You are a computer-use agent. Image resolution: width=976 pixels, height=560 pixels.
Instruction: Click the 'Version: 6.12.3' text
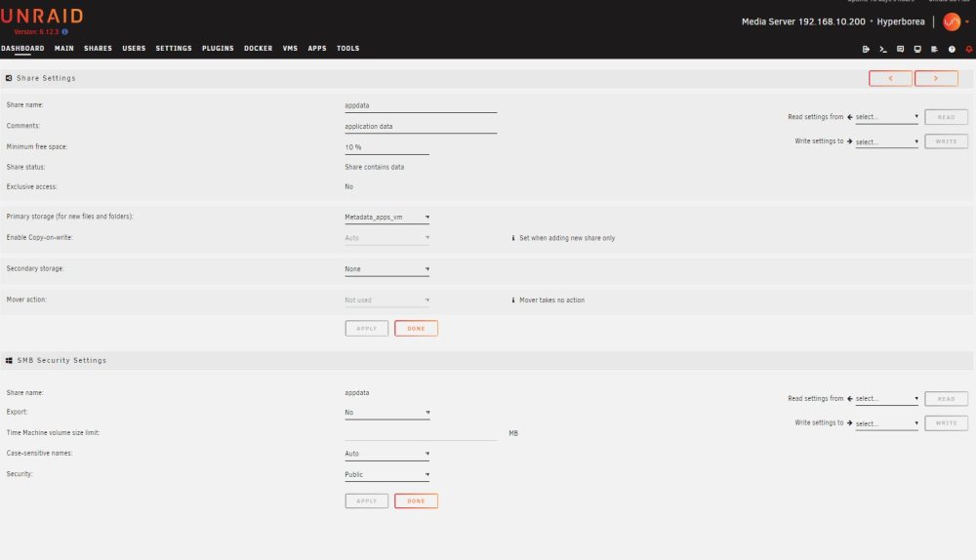click(x=36, y=32)
